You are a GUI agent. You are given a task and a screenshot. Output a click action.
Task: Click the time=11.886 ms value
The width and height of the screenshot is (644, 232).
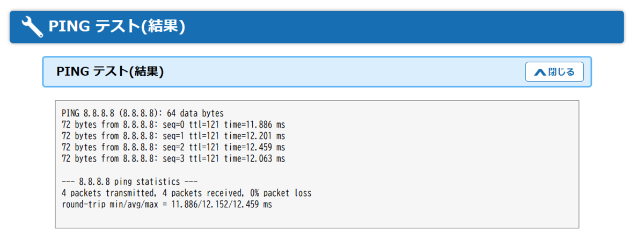coord(254,125)
